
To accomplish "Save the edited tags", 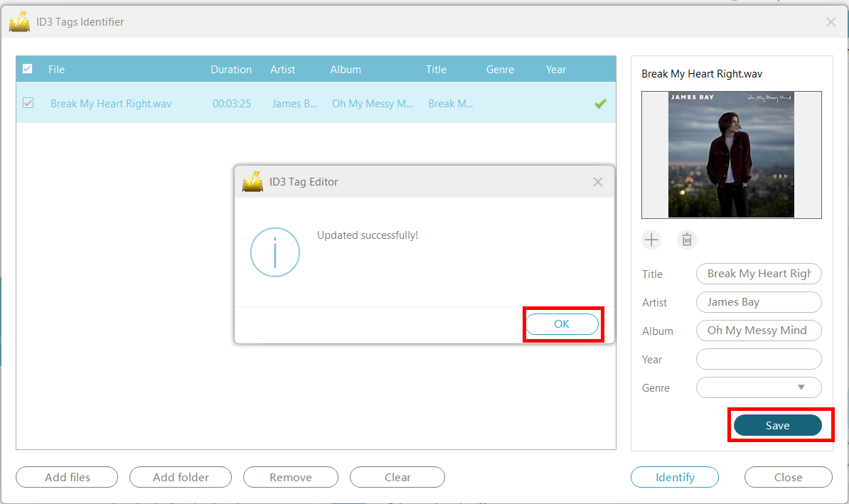I will (x=777, y=425).
